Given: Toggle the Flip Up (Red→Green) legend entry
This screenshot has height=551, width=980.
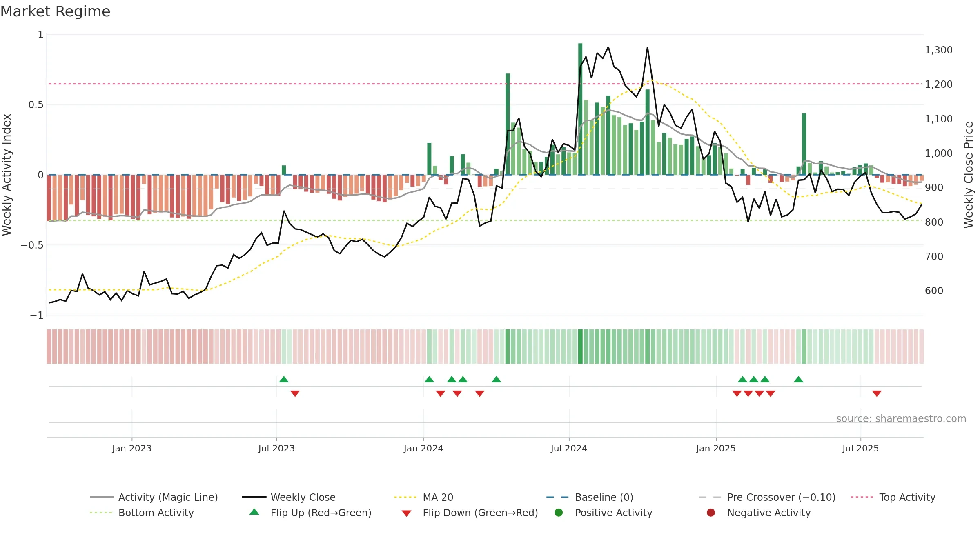Looking at the screenshot, I should 310,513.
